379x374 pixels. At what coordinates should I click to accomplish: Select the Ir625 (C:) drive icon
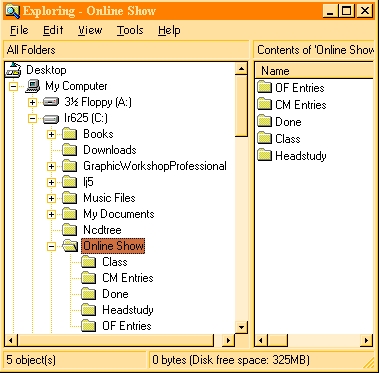coord(51,118)
